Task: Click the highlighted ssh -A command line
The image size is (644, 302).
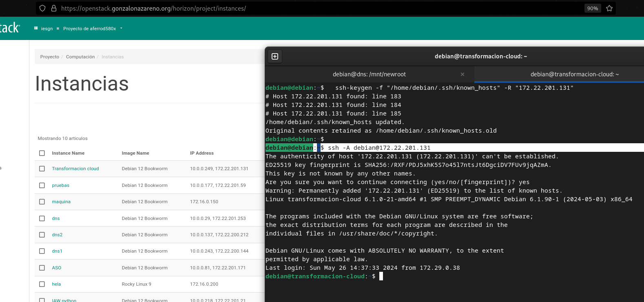Action: click(x=455, y=148)
